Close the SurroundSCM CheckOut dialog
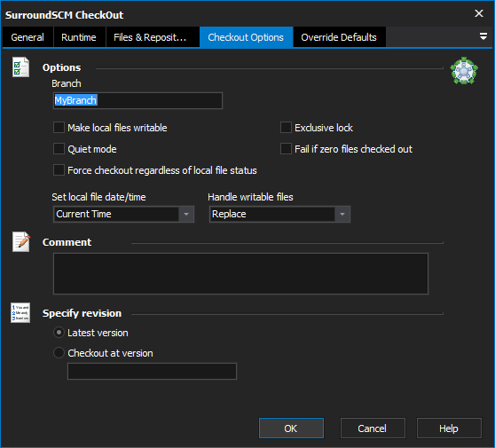The image size is (495, 448). coord(479,13)
